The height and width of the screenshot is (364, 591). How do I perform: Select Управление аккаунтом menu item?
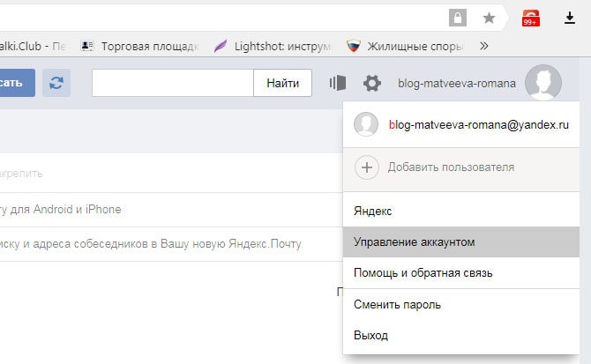(x=461, y=242)
